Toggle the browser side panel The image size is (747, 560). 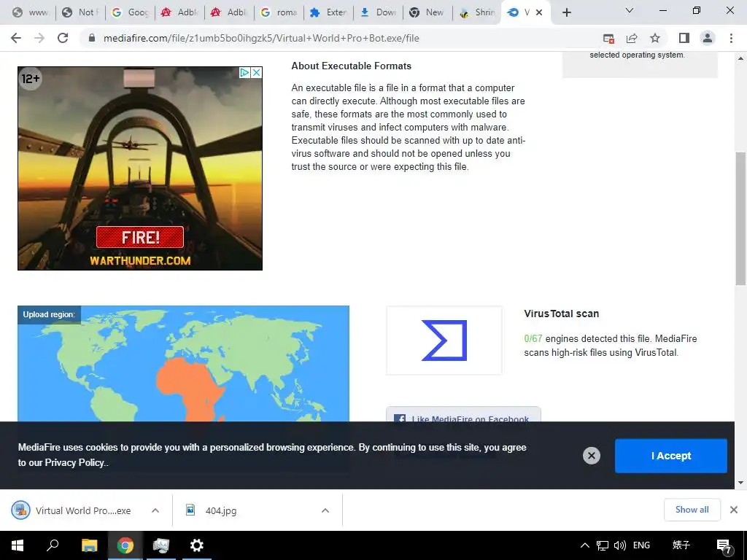pos(684,38)
